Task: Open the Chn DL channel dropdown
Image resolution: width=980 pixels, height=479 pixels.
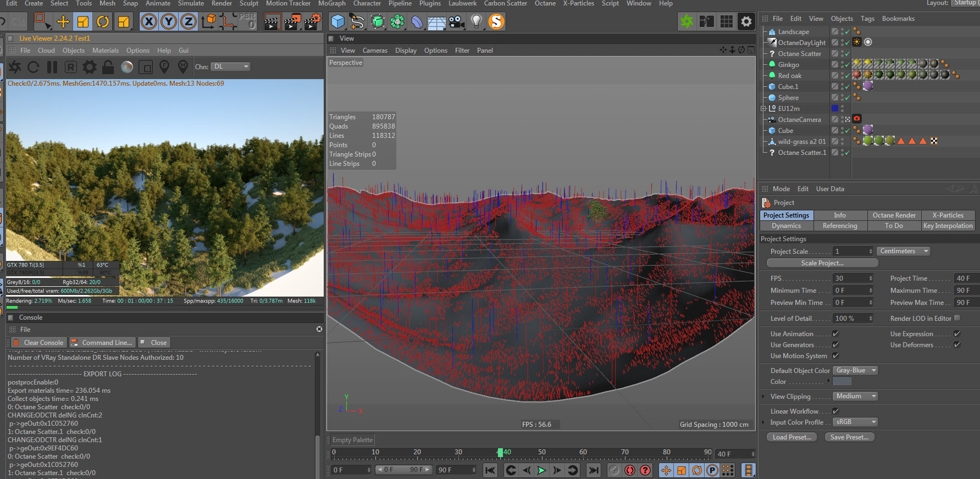Action: pyautogui.click(x=231, y=66)
